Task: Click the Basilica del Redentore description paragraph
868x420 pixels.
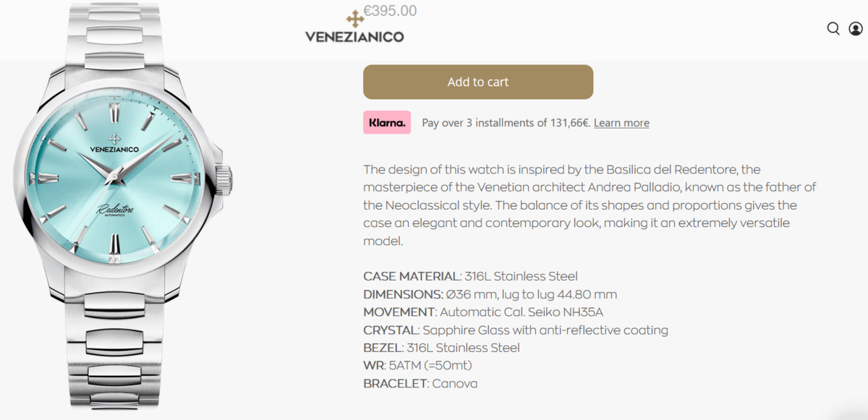Action: [590, 205]
